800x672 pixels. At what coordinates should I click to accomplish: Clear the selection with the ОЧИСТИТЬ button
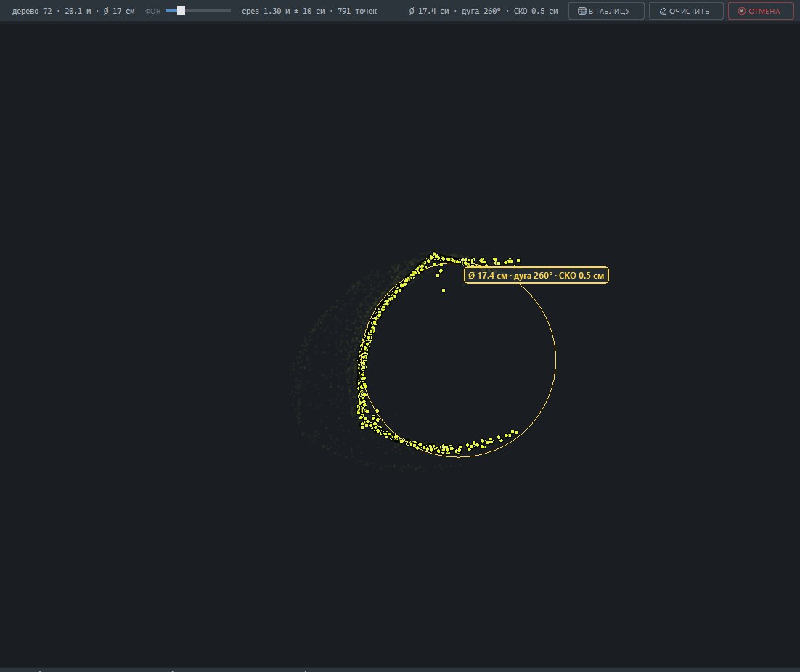tap(686, 11)
